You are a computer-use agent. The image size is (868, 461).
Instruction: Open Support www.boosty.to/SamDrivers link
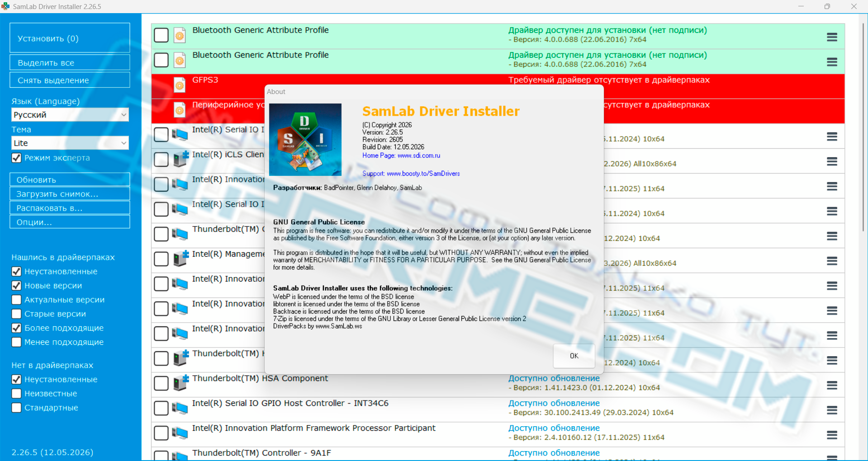(411, 174)
